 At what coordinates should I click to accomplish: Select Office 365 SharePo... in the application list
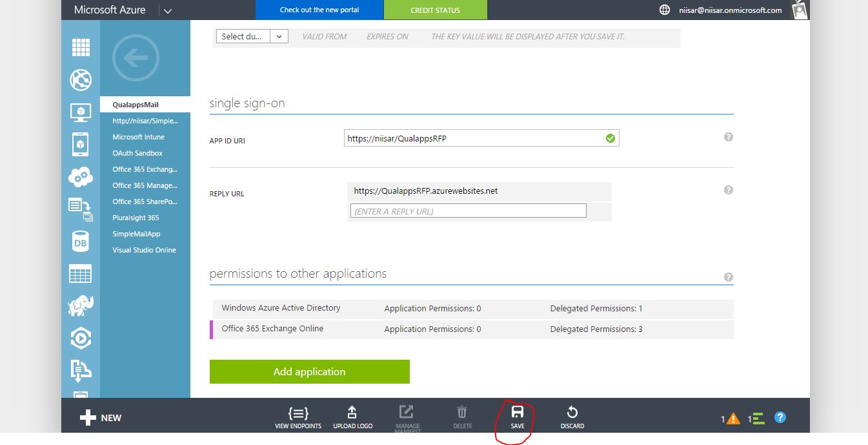pyautogui.click(x=145, y=202)
